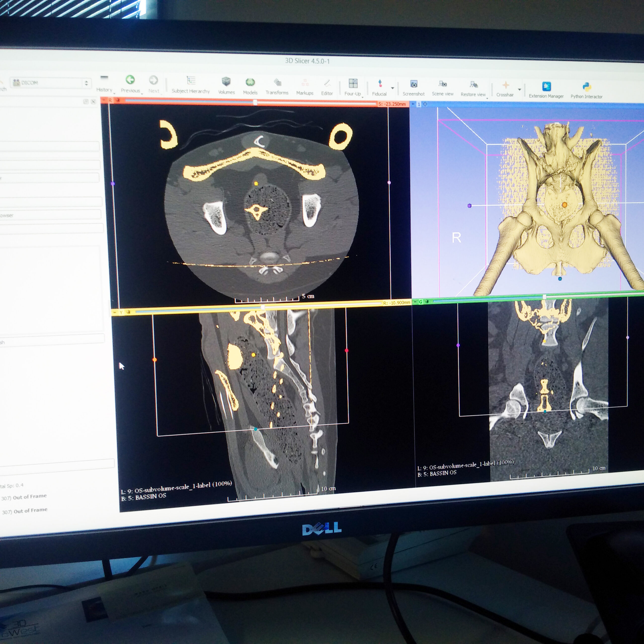Expand the Crosshair options dropdown arrow
The width and height of the screenshot is (644, 644).
click(519, 90)
